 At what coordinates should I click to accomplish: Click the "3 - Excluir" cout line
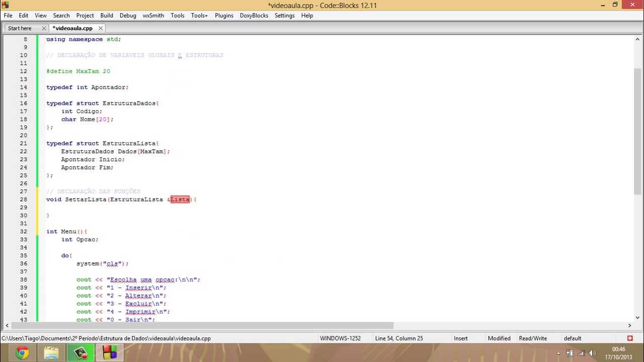point(121,304)
